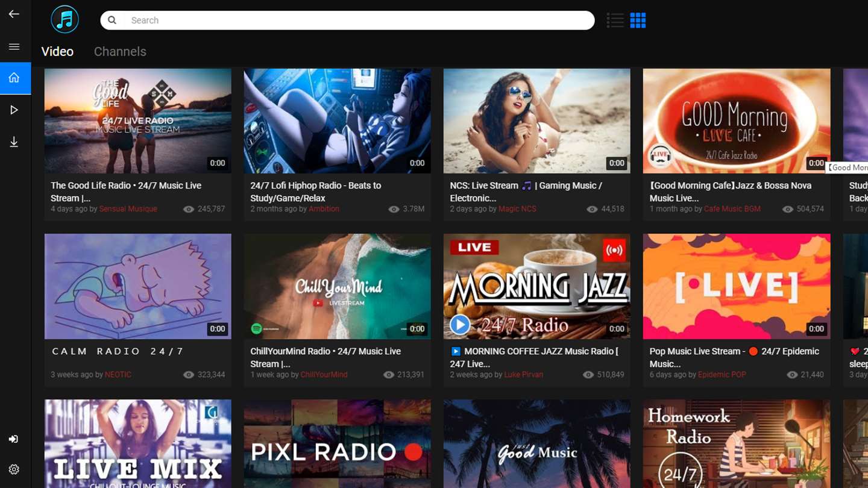Open settings with the gear icon

pos(14,469)
